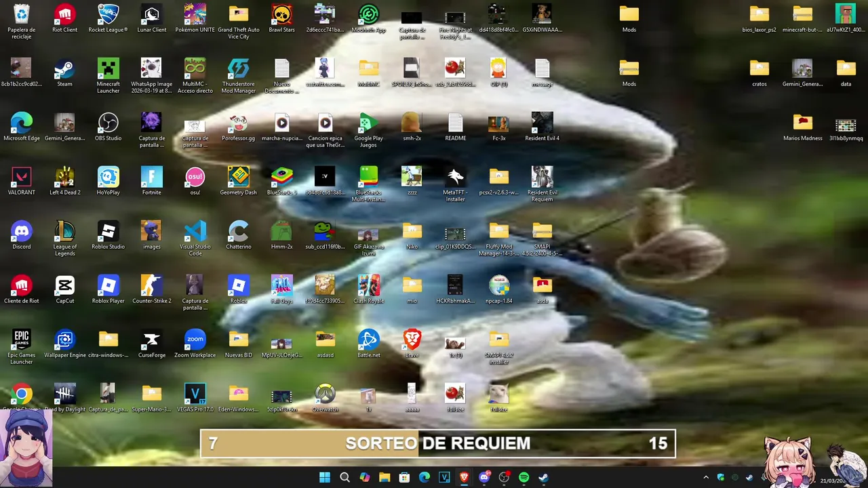Select the Brave desktop shortcut icon
Viewport: 868px width, 488px height.
(x=412, y=344)
